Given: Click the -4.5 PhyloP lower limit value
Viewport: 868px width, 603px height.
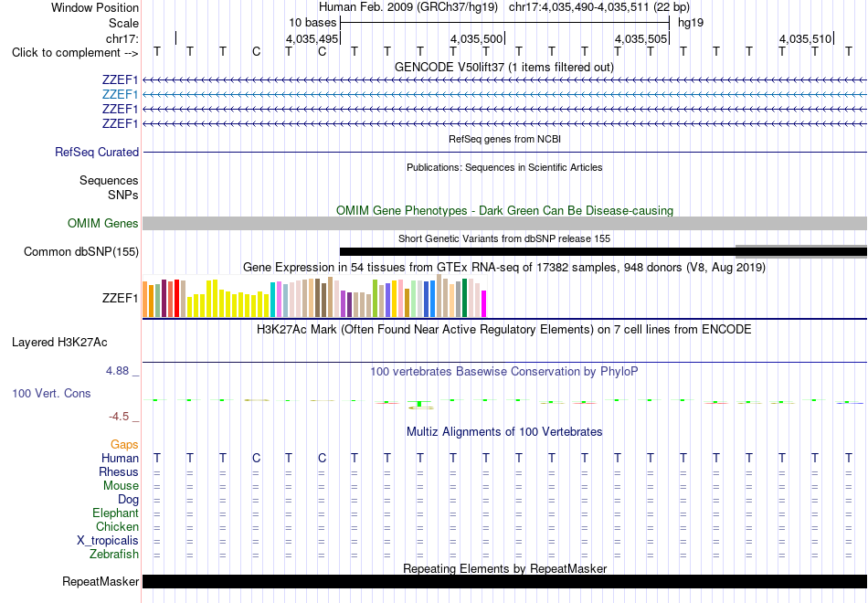Looking at the screenshot, I should [119, 417].
